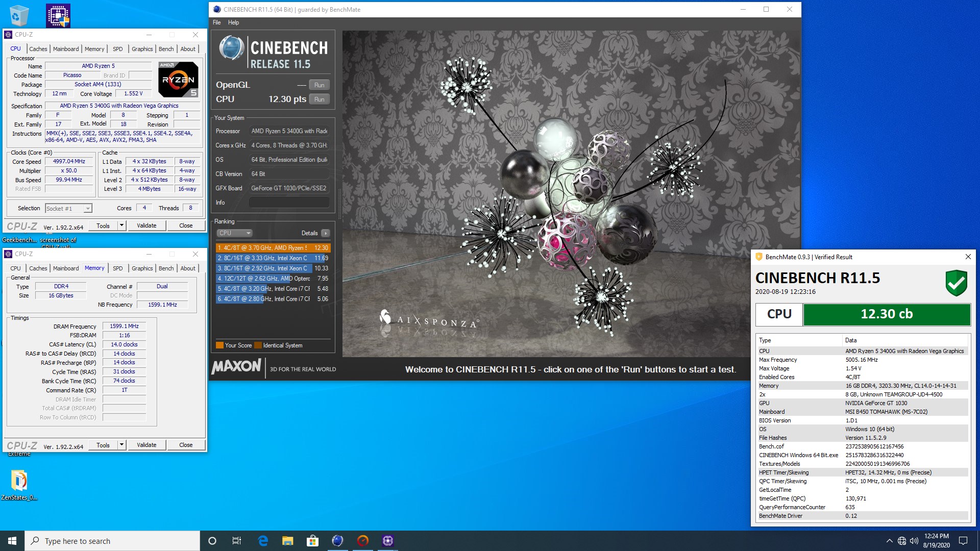
Task: Open the Bench tab in upper CPU-Z
Action: coord(166,49)
